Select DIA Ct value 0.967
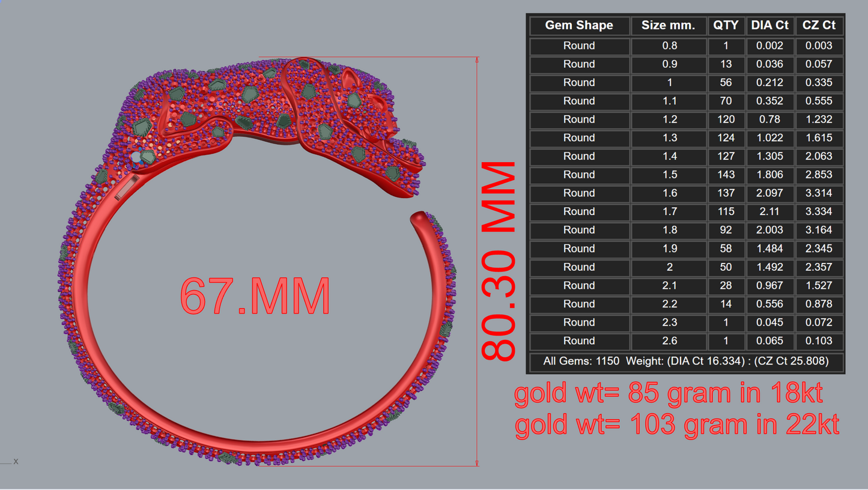This screenshot has width=868, height=490. [769, 285]
